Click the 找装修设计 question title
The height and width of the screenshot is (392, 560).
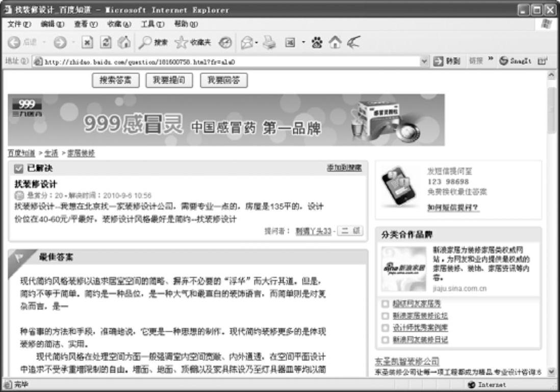coord(36,184)
